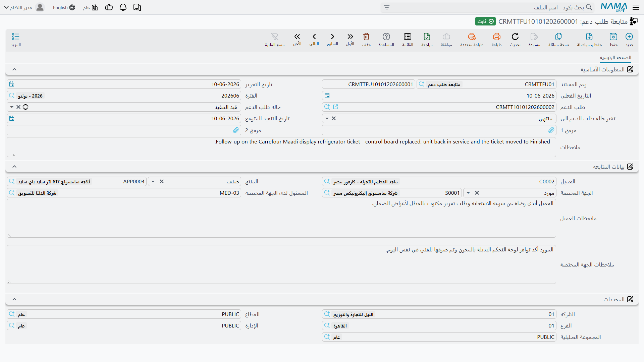The width and height of the screenshot is (644, 362).
Task: Click the thumbs-up feedback icon
Action: coord(109,7)
